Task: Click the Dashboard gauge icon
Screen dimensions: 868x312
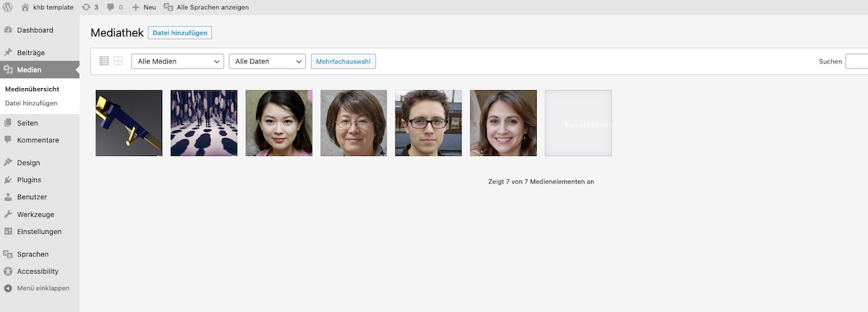Action: [8, 30]
